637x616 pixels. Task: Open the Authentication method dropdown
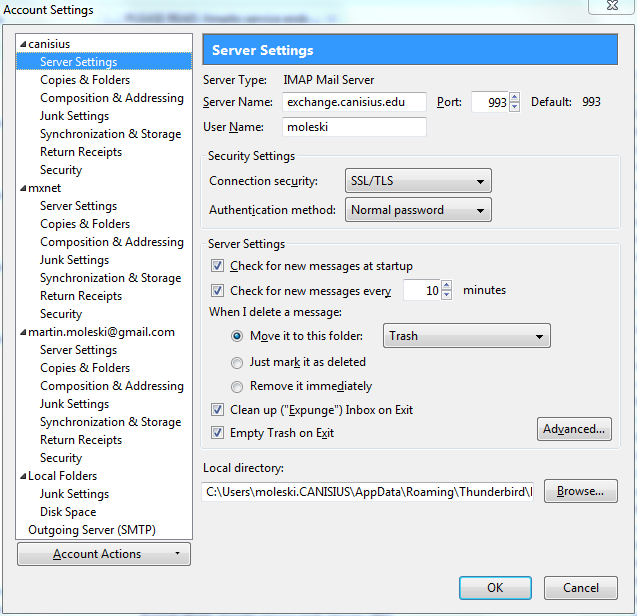tap(418, 210)
